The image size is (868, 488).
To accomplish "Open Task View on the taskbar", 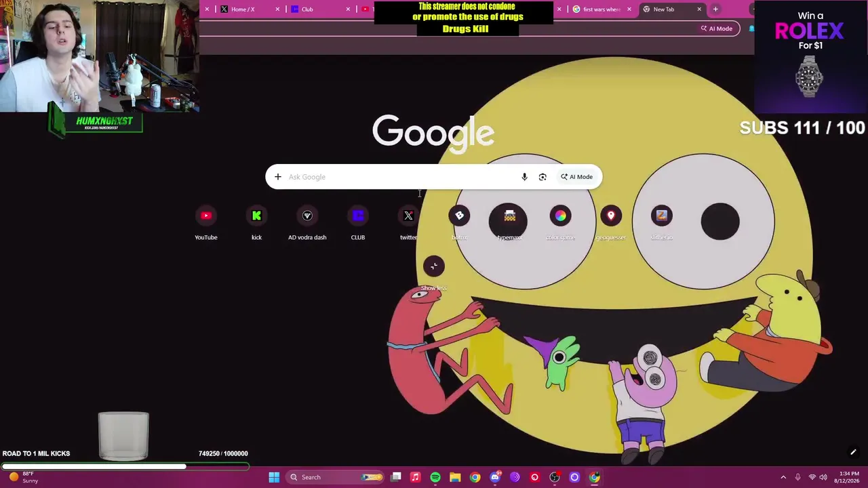I will pos(396,477).
